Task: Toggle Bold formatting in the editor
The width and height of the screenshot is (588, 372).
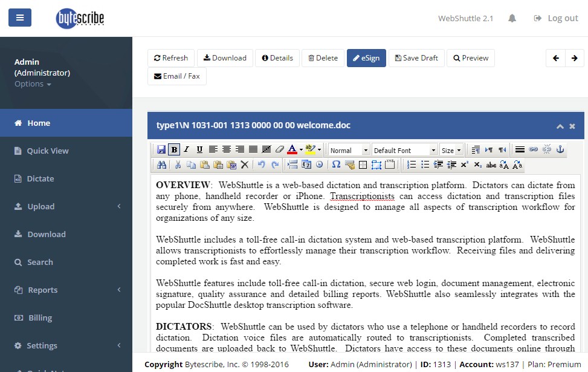Action: pos(174,149)
